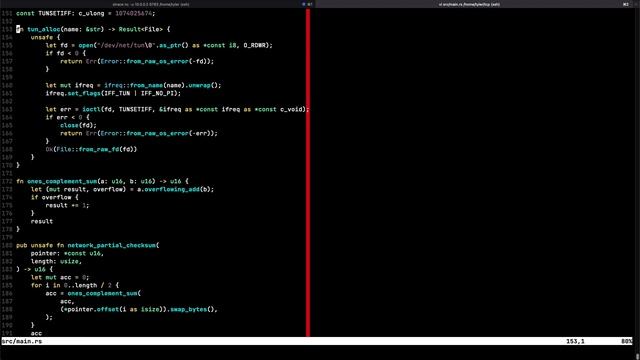The image size is (640, 360).
Task: Click the 'pointer: *const u16,' parameter
Action: coord(67,253)
